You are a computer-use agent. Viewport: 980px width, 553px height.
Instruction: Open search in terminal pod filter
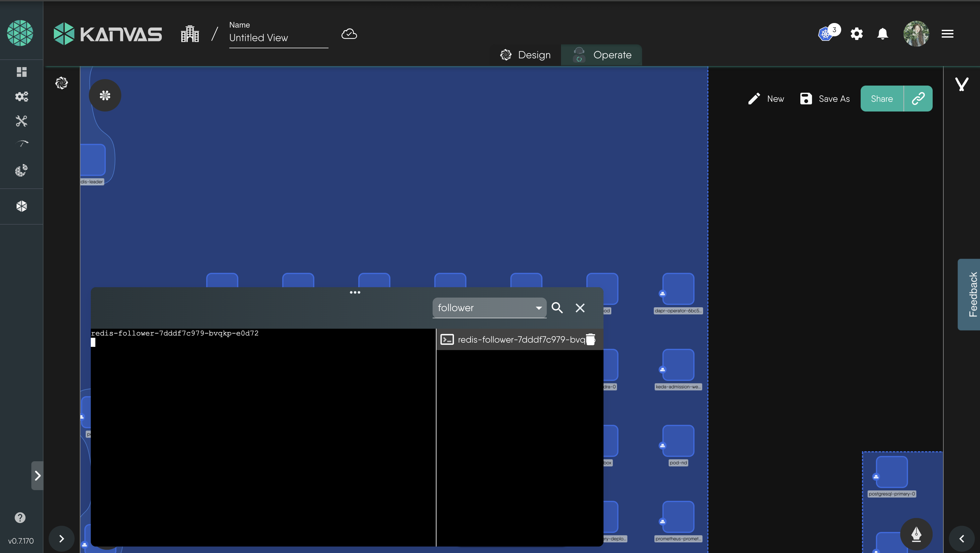(x=557, y=307)
